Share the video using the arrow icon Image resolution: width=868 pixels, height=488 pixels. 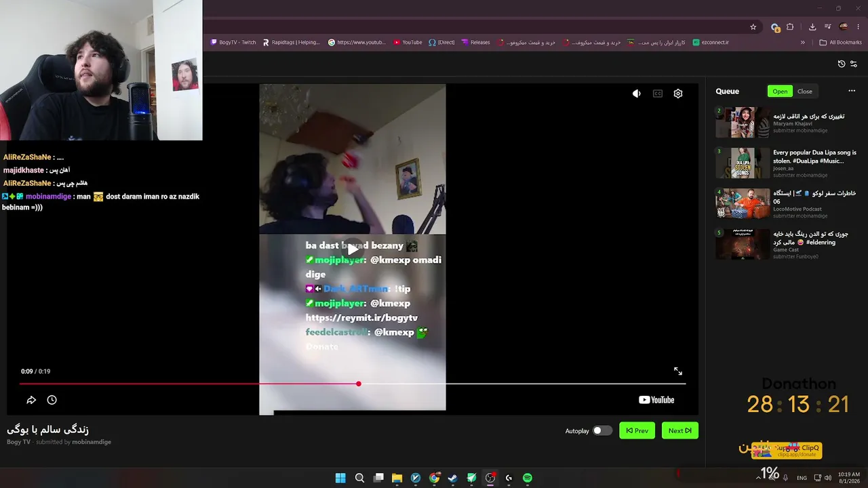pos(31,400)
